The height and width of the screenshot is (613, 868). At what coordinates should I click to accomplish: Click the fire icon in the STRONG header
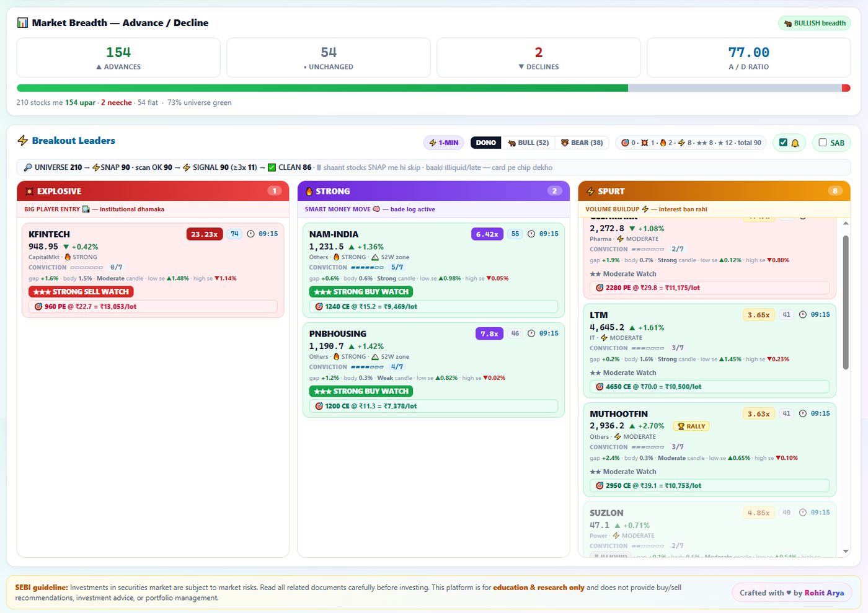309,191
